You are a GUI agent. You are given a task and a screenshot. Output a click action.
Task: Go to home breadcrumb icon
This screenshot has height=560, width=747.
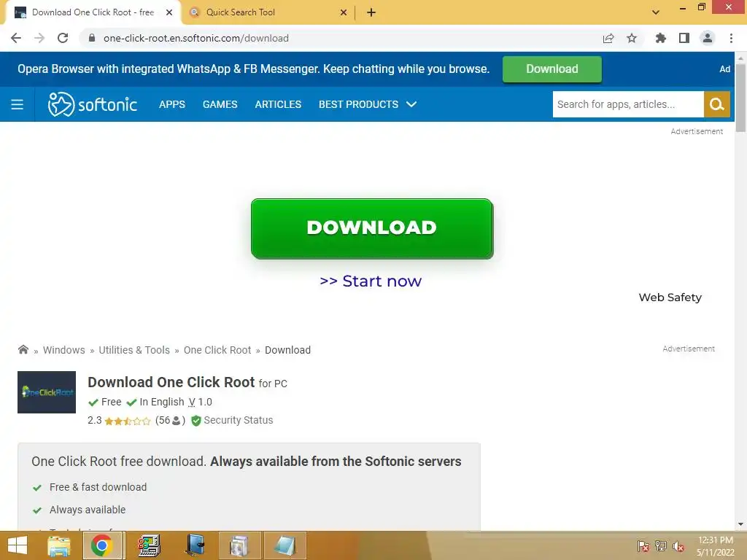coord(23,349)
